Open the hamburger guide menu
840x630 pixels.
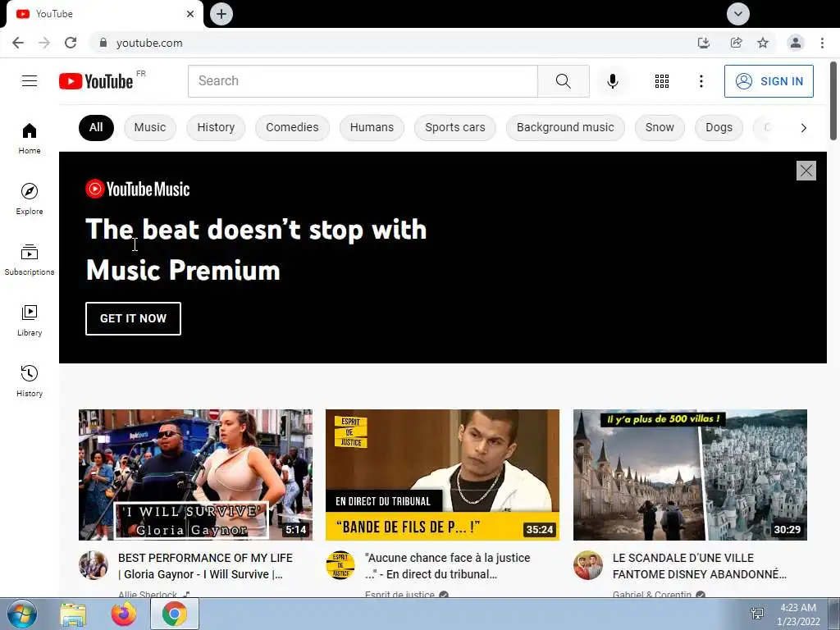pos(30,81)
